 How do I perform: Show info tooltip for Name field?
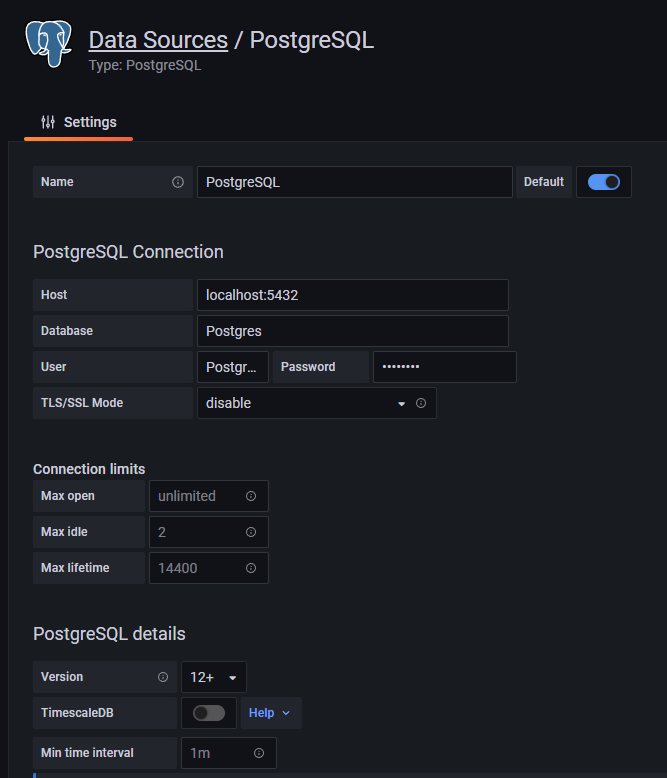coord(178,182)
